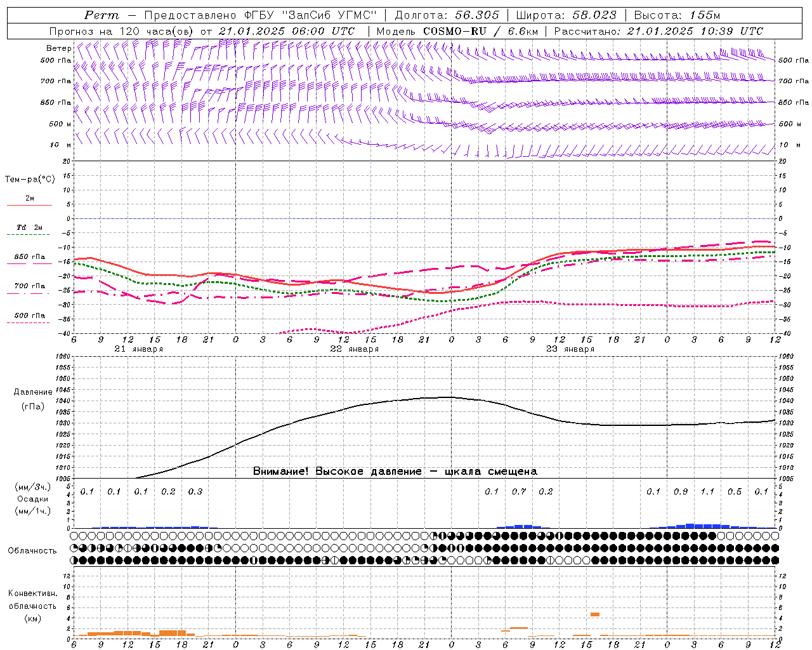Screen dimensions: 812x650
Task: Click the "Тем-ра(°C)" temperature legend title
Action: pos(30,180)
